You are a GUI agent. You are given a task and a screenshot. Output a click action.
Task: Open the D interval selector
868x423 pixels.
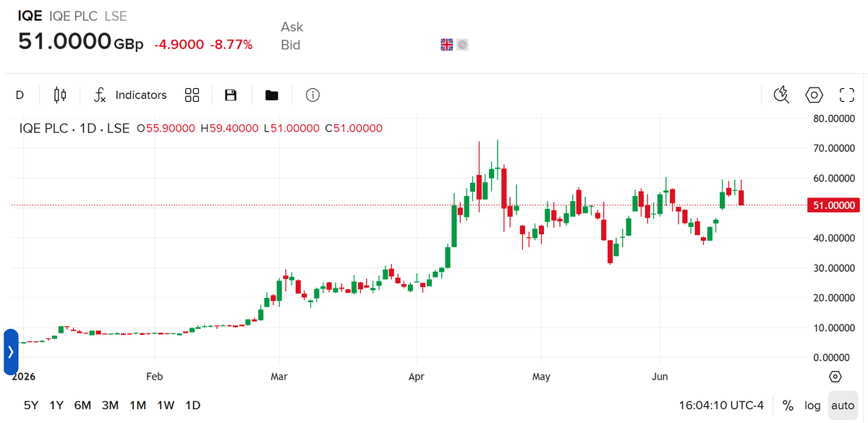20,95
